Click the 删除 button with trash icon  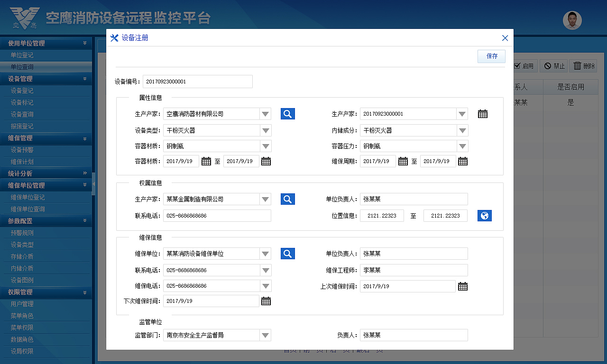pos(583,65)
